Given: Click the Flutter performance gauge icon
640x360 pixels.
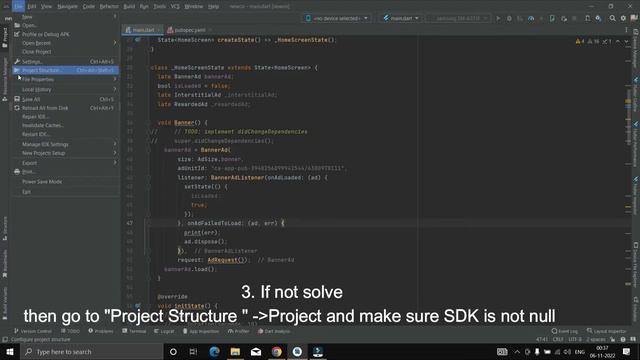Looking at the screenshot, I should (x=531, y=18).
